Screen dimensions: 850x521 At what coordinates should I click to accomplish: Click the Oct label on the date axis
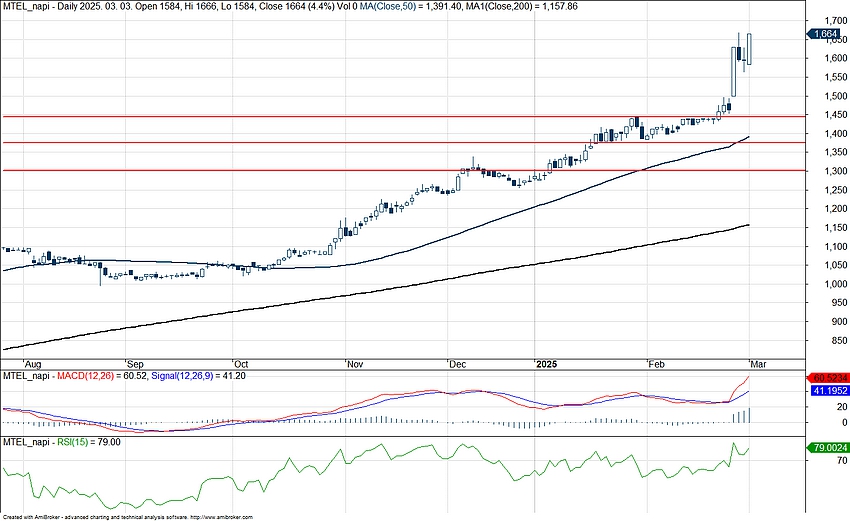tap(241, 364)
